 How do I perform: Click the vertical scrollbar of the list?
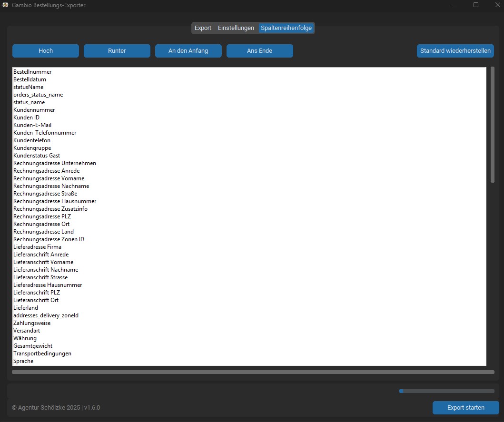(493, 124)
